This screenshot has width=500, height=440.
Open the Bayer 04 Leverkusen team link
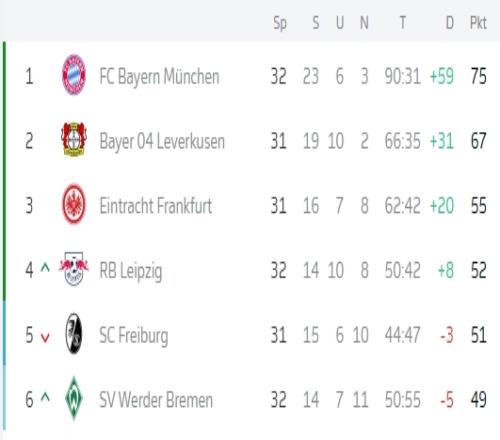[x=162, y=141]
